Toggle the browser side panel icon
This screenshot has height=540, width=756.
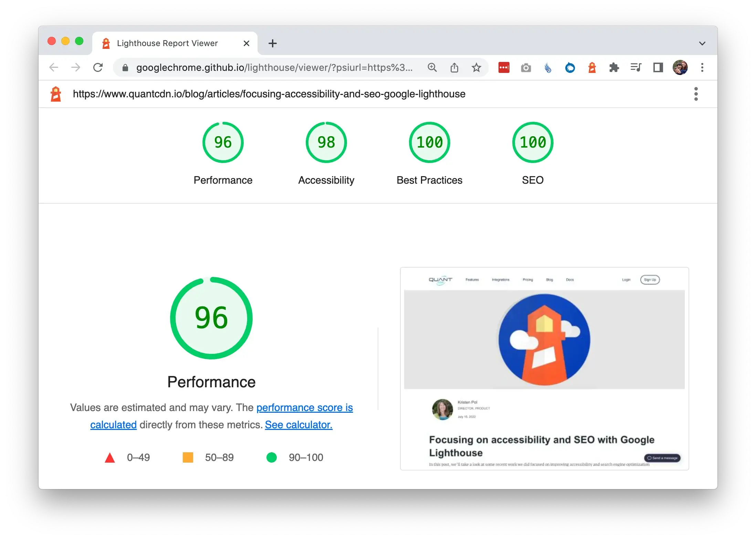click(x=658, y=67)
